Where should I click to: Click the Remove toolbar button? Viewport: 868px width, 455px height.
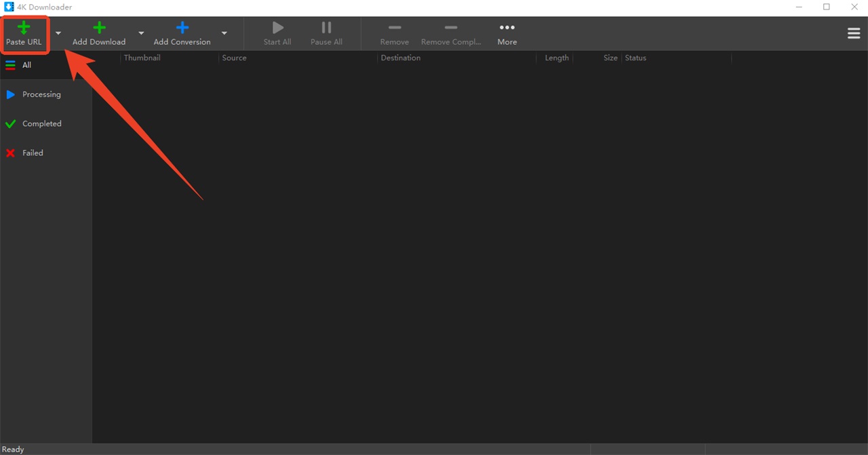(395, 34)
